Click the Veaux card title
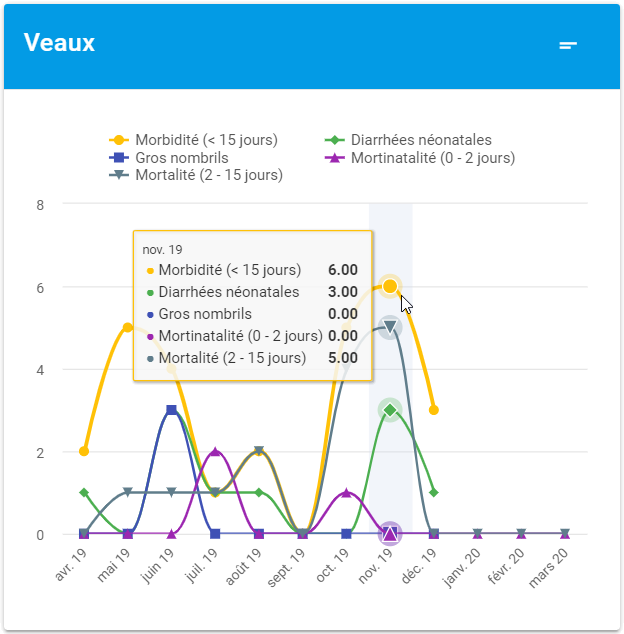 [x=59, y=42]
